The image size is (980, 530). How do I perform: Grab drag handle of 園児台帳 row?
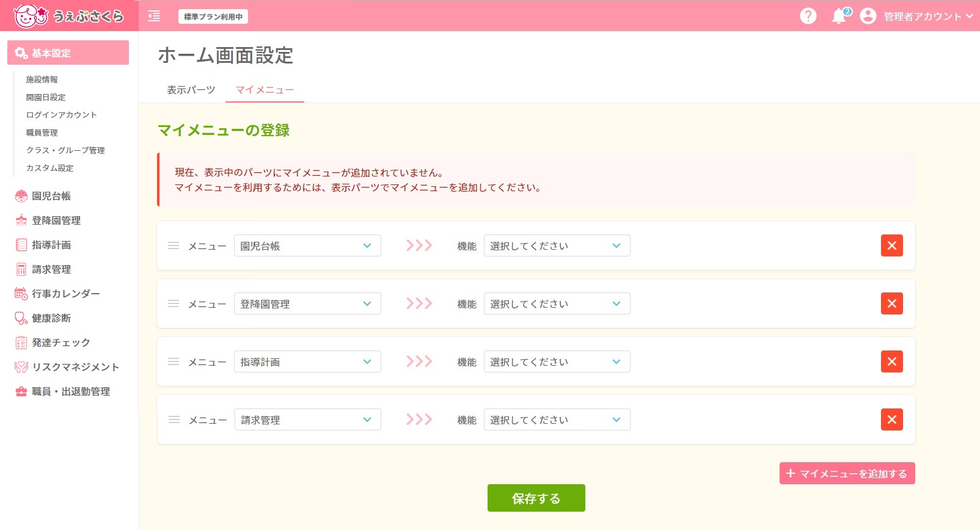pos(174,245)
